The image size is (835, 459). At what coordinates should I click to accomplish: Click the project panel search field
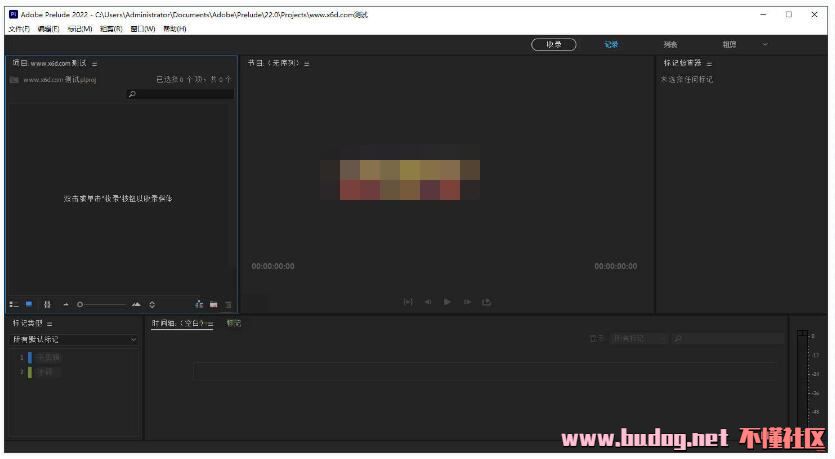tap(180, 94)
